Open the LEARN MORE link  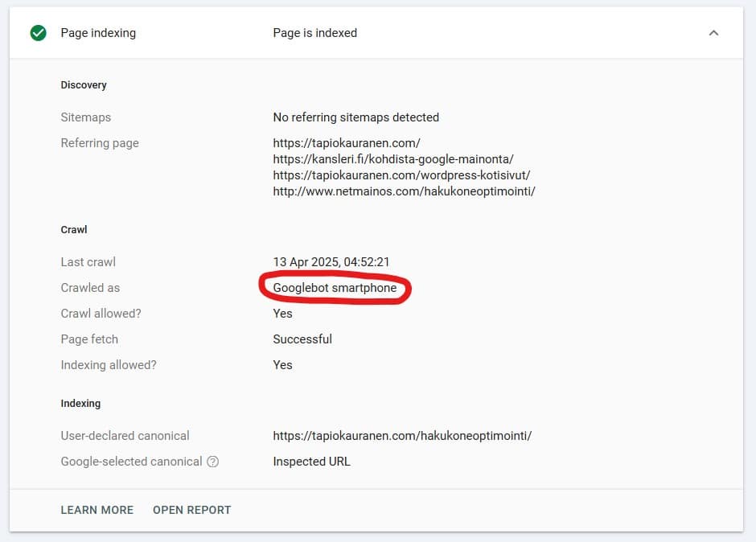(x=97, y=510)
